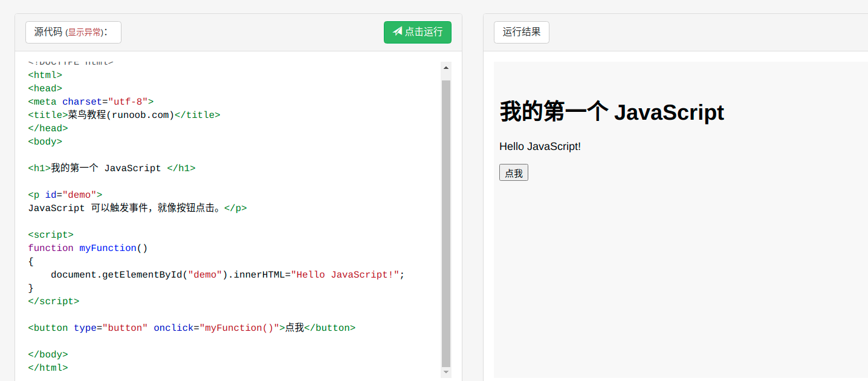Screen dimensions: 868x381
Task: Click the 运行结果 label button
Action: tap(521, 32)
